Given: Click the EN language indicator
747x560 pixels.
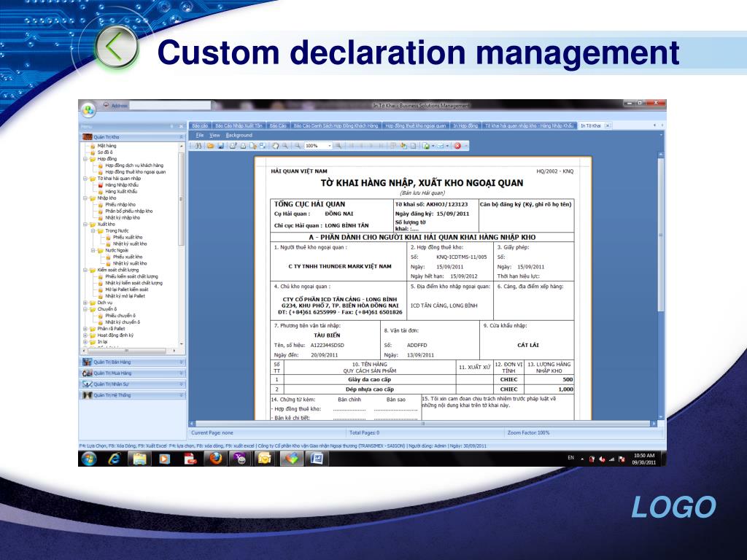Looking at the screenshot, I should coord(570,458).
